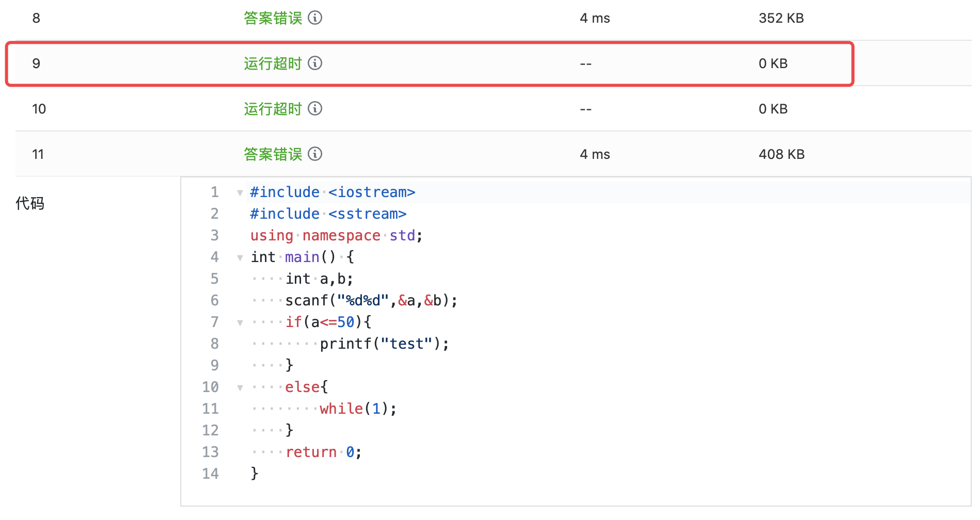
Task: Select line number 12 in code gutter
Action: pyautogui.click(x=211, y=430)
